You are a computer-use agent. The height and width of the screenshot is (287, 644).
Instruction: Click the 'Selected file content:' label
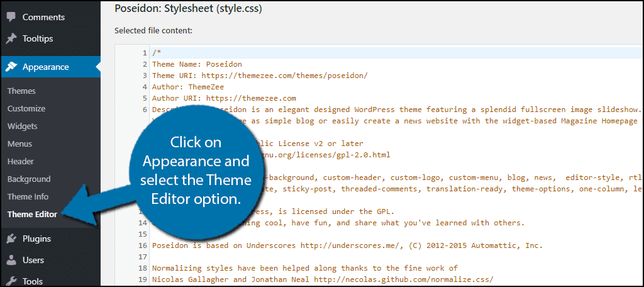click(153, 30)
